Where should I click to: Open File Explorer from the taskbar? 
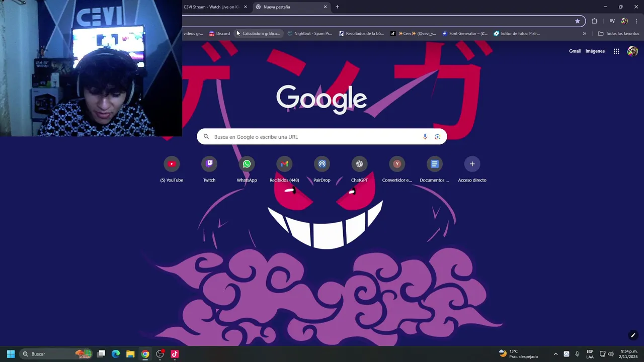(130, 354)
